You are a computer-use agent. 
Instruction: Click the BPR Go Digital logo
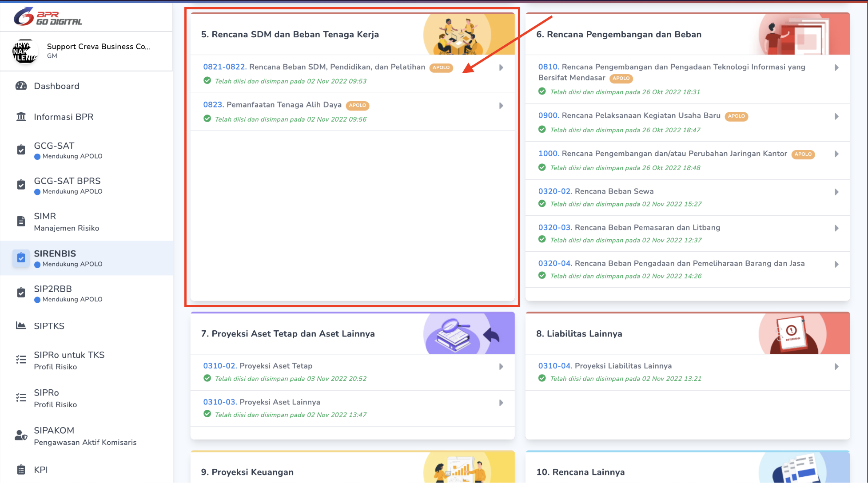pyautogui.click(x=48, y=16)
